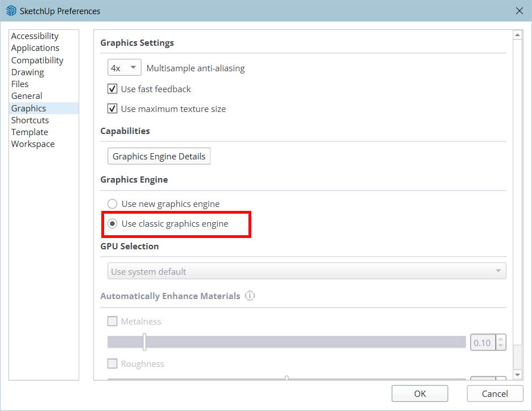The width and height of the screenshot is (532, 411).
Task: Click the Graphics Settings heading text
Action: [137, 43]
